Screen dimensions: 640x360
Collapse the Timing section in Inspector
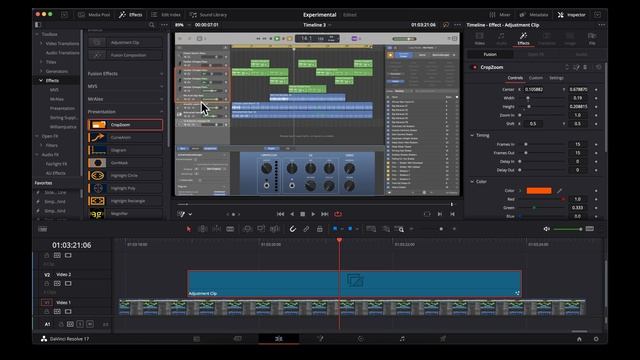[472, 135]
